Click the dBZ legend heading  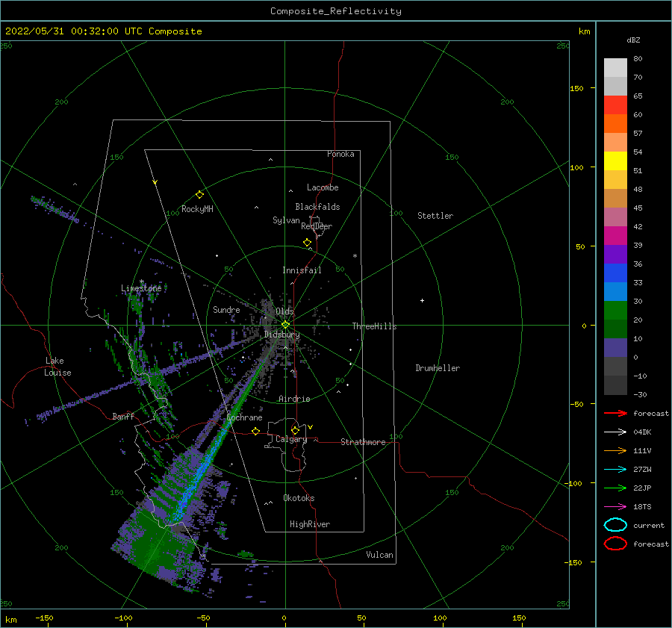pyautogui.click(x=633, y=40)
